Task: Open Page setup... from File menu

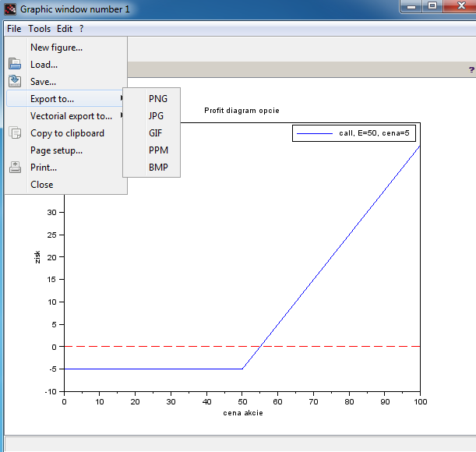Action: [66, 150]
